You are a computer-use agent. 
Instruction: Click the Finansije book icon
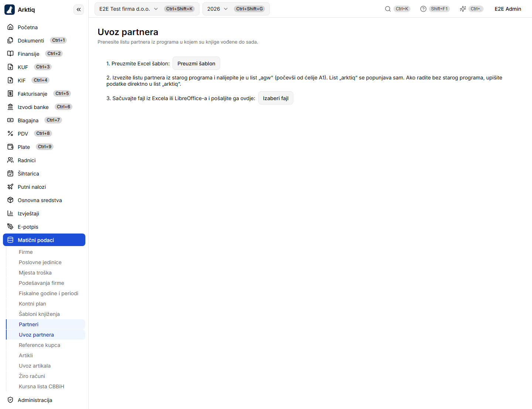10,54
